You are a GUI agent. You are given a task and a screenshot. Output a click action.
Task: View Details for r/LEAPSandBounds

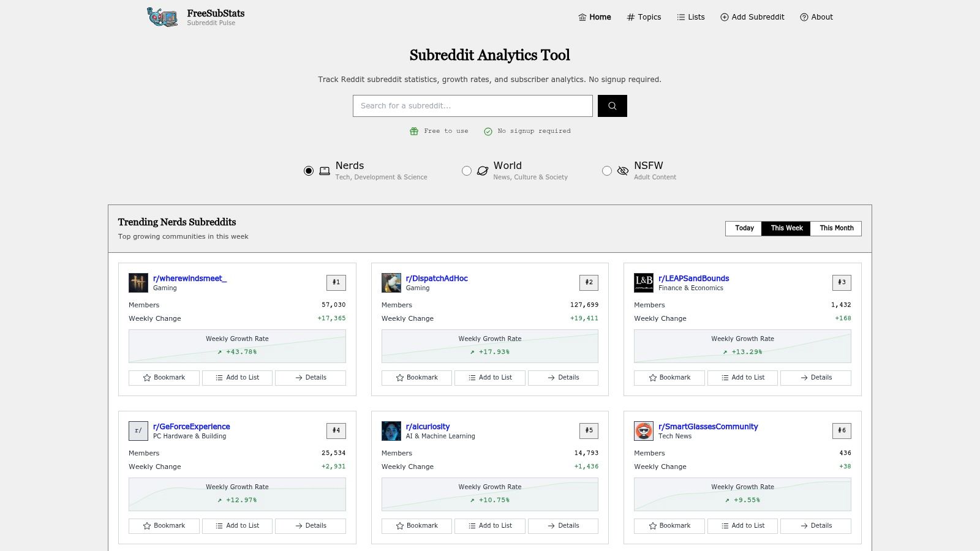[816, 378]
